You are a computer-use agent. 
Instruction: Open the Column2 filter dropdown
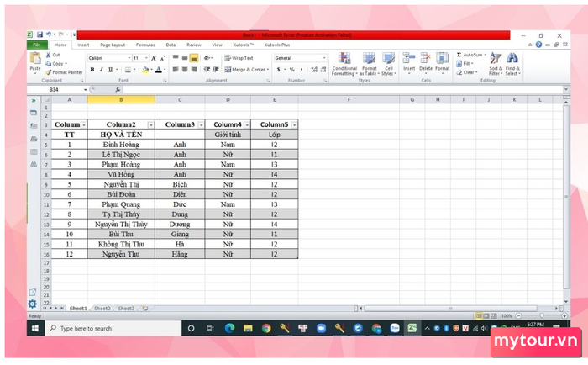click(150, 125)
